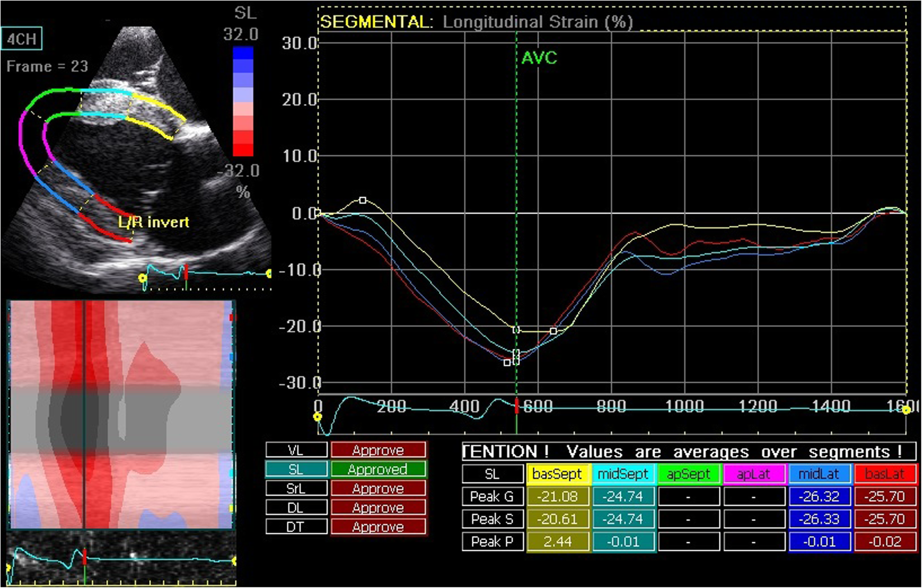
Task: Click the 4CH view label
Action: [x=22, y=39]
